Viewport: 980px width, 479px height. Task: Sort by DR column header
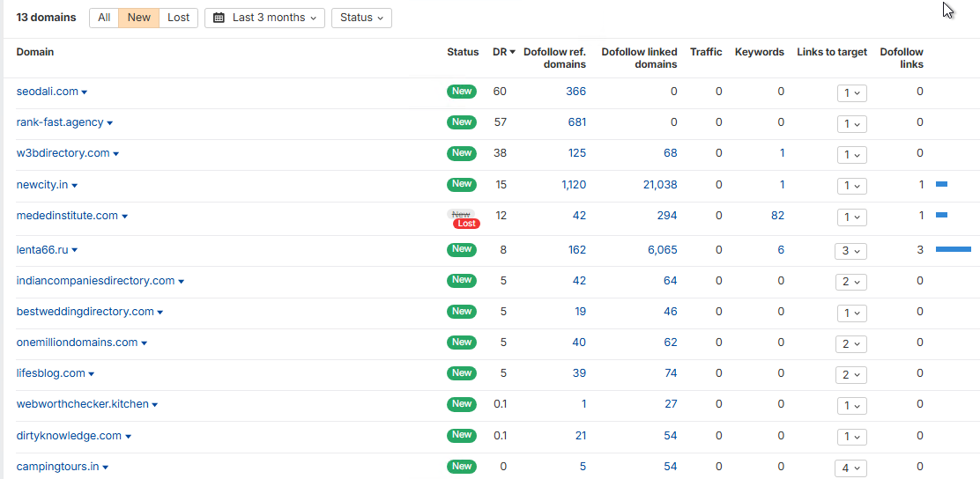click(504, 52)
